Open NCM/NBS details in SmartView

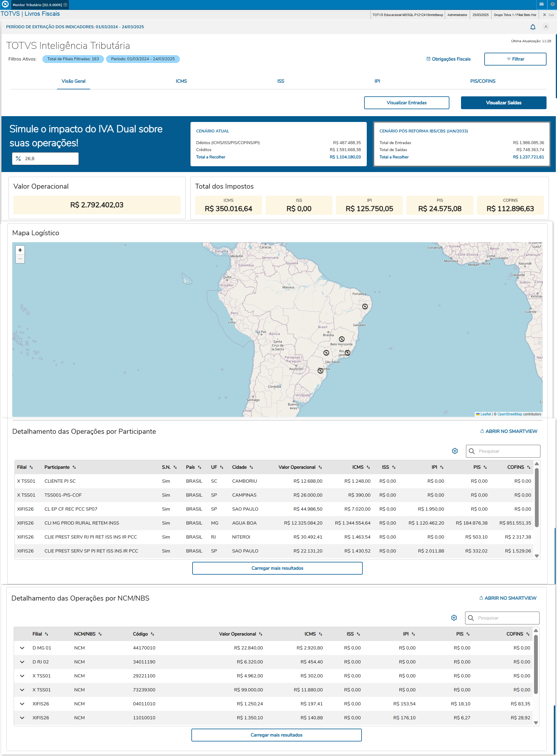coord(508,598)
